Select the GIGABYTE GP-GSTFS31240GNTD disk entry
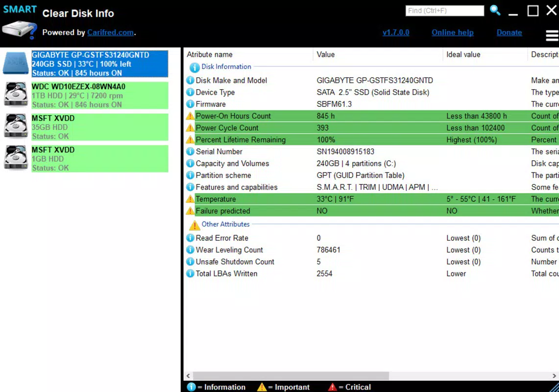This screenshot has height=392, width=559. tap(99, 64)
